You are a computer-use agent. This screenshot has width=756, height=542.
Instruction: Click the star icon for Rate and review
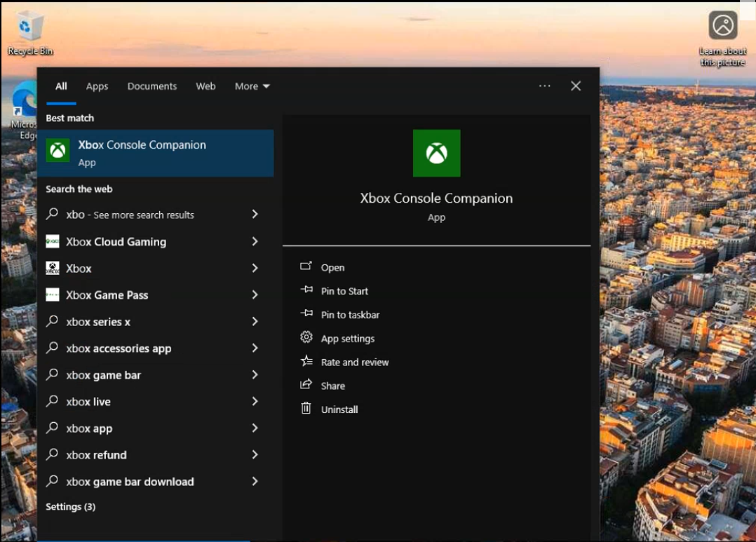(x=306, y=360)
